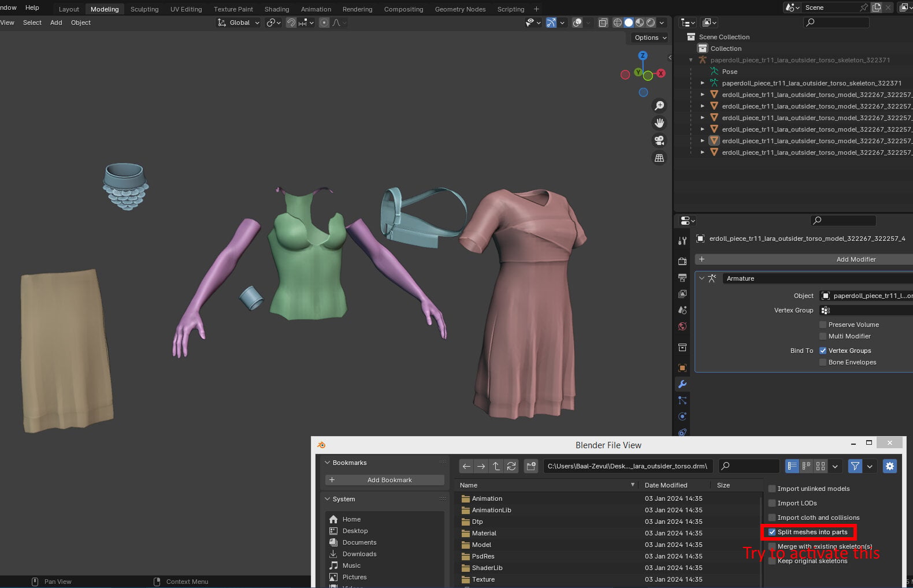
Task: Open the viewport shading options dropdown
Action: (662, 23)
